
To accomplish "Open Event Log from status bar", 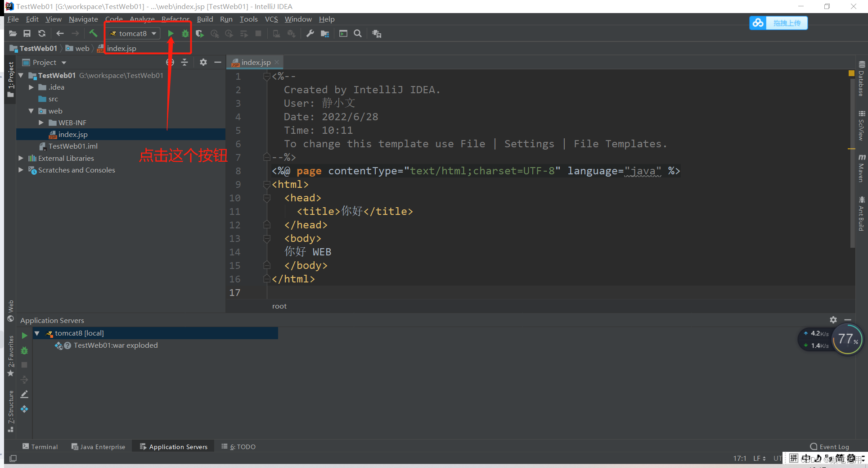I will (829, 447).
